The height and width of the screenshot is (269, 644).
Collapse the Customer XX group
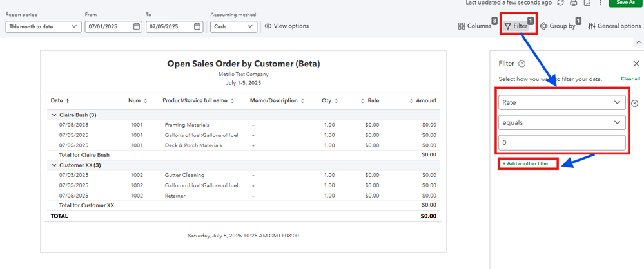[54, 165]
